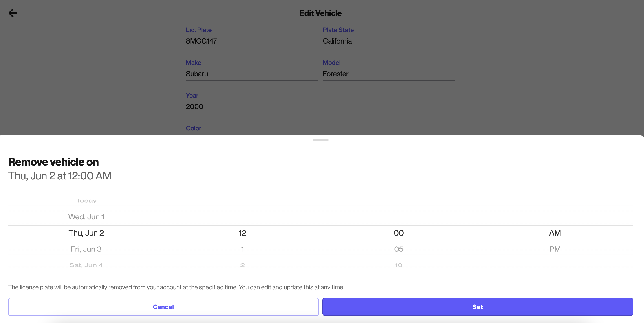Select Fri, Jun 3 in the date picker

(86, 249)
